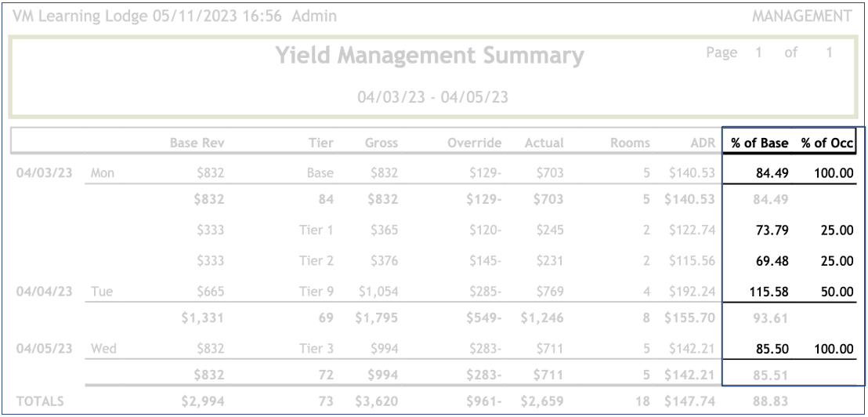Click the "% of Occ" column header
868x417 pixels.
(826, 143)
